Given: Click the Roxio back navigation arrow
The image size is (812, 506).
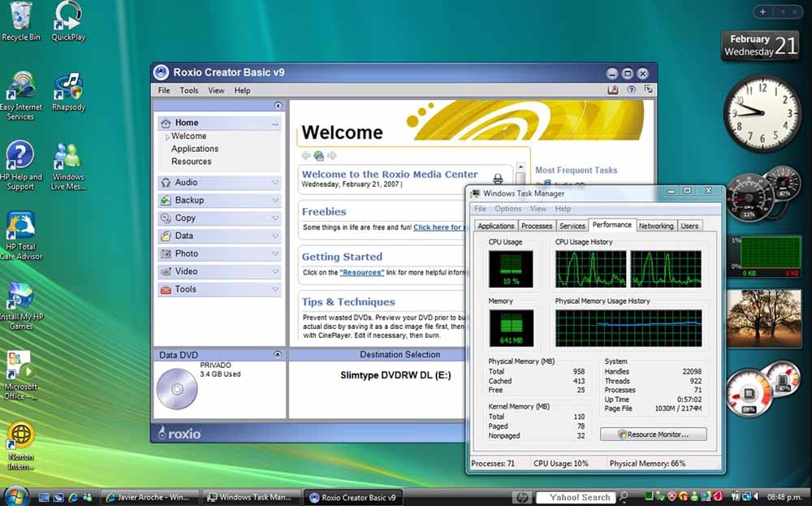Looking at the screenshot, I should [305, 155].
